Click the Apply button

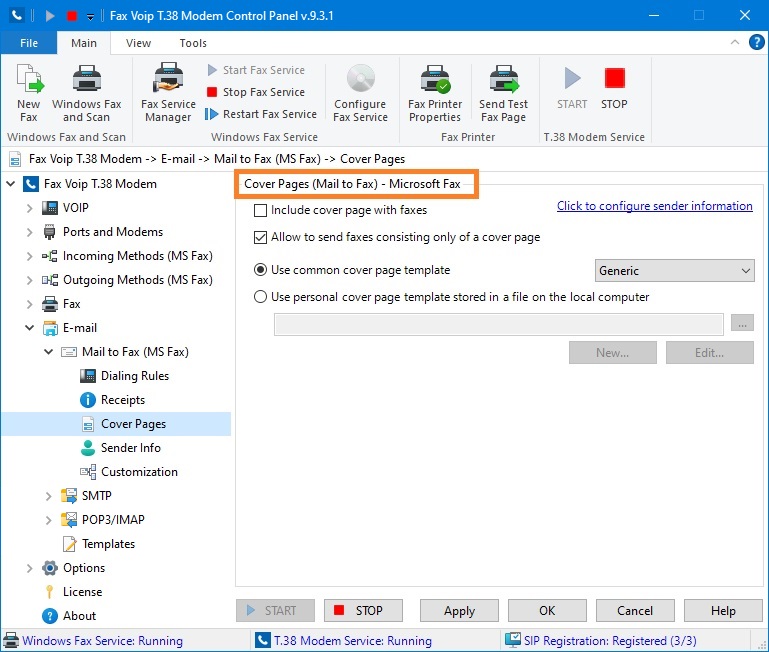pos(459,611)
